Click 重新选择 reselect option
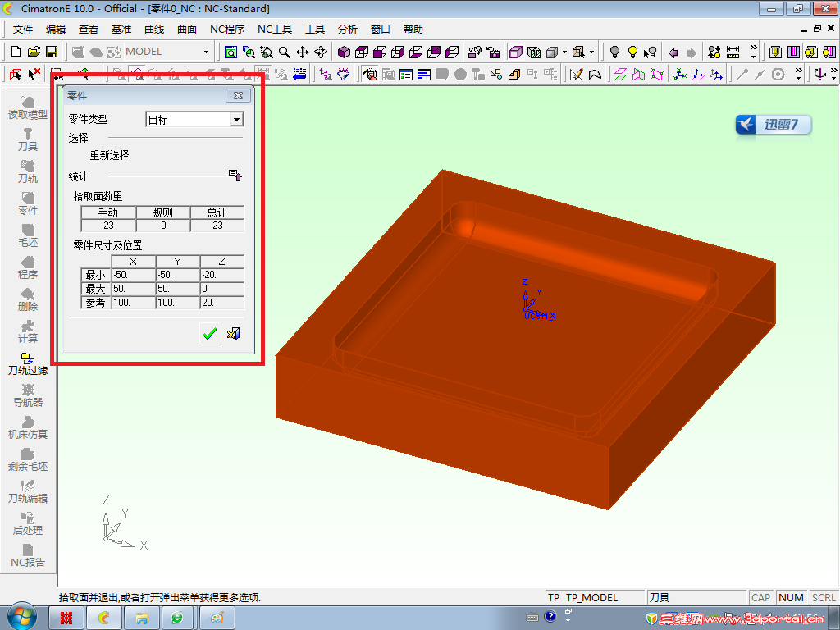This screenshot has width=840, height=630. point(109,155)
